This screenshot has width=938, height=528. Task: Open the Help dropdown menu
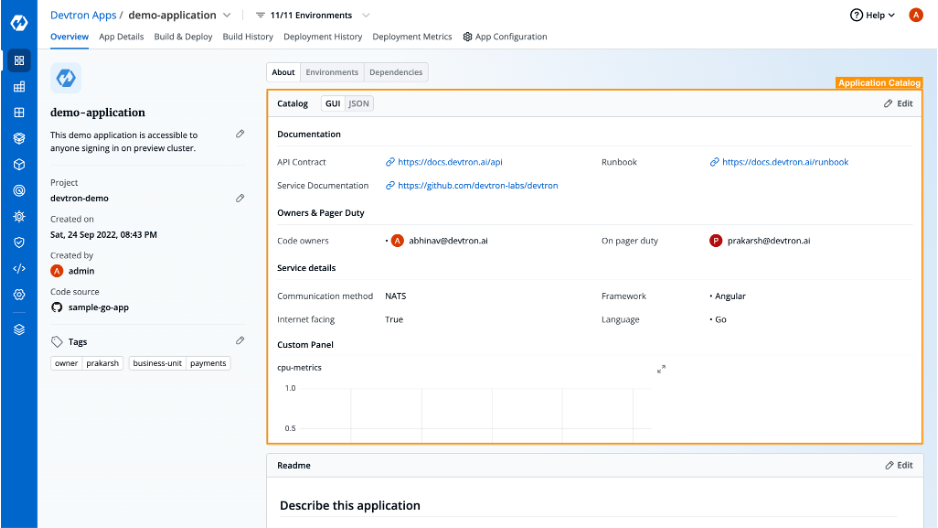pyautogui.click(x=872, y=15)
